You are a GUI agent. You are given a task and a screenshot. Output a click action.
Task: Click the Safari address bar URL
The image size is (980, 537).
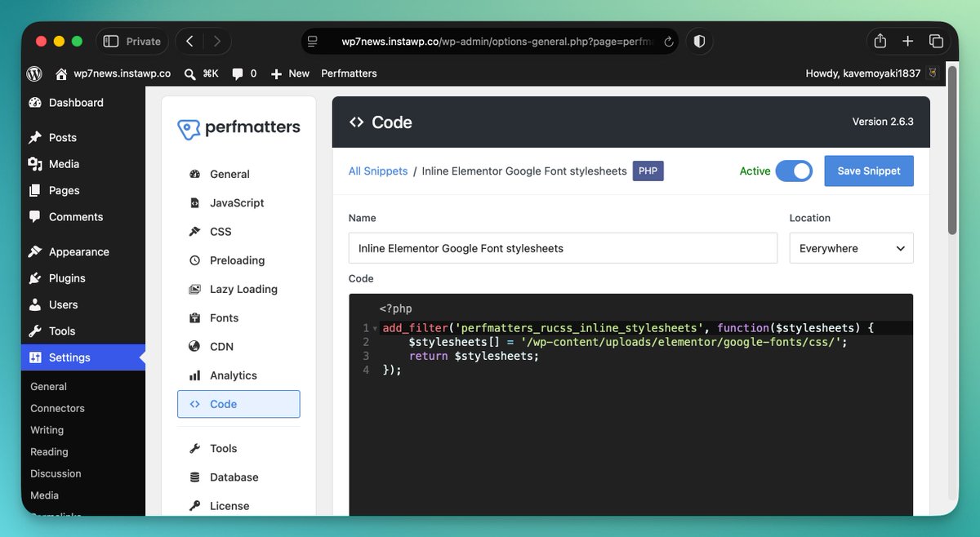(x=497, y=42)
